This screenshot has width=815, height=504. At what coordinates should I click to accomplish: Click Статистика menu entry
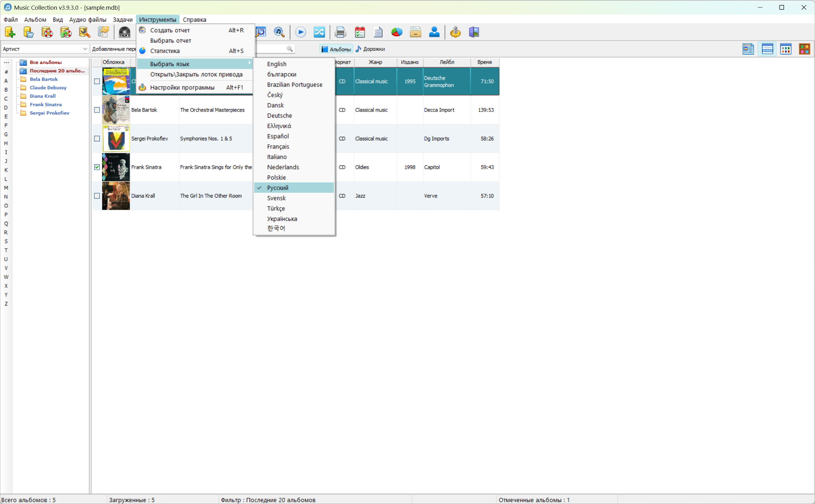pos(165,51)
